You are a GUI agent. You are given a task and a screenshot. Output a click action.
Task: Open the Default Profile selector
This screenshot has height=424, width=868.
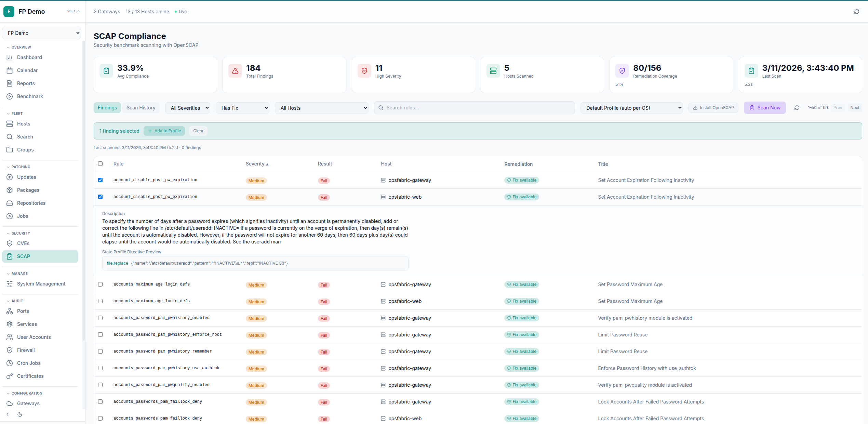[631, 107]
